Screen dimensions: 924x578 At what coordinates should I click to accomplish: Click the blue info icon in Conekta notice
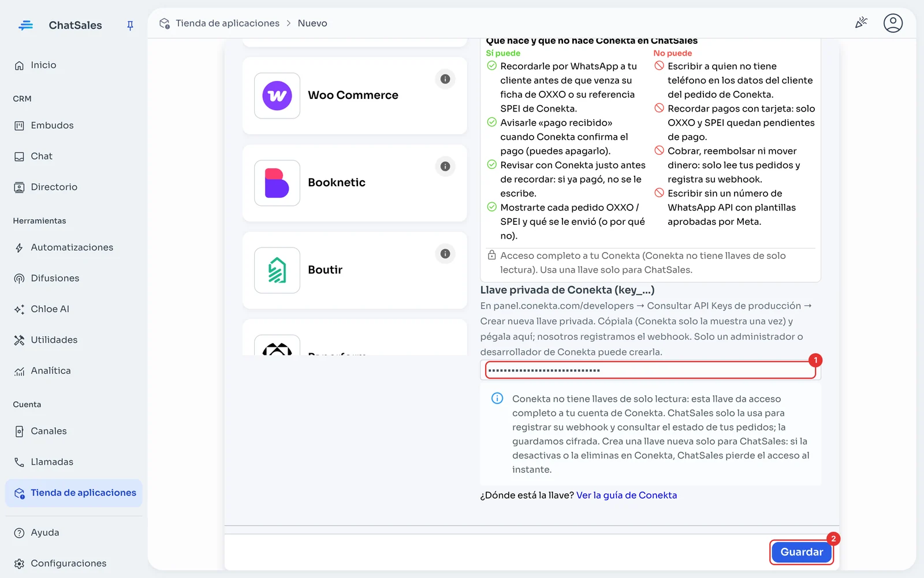[x=497, y=398]
